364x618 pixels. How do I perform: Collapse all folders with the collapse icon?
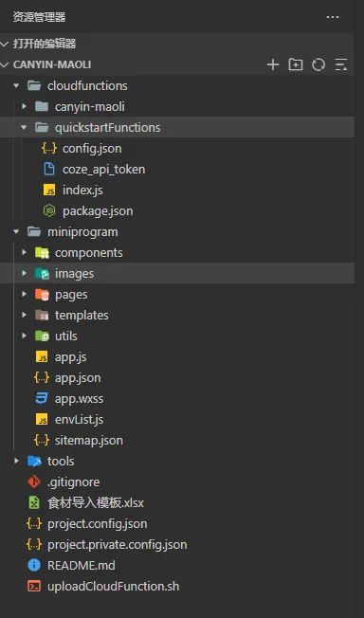coord(340,64)
